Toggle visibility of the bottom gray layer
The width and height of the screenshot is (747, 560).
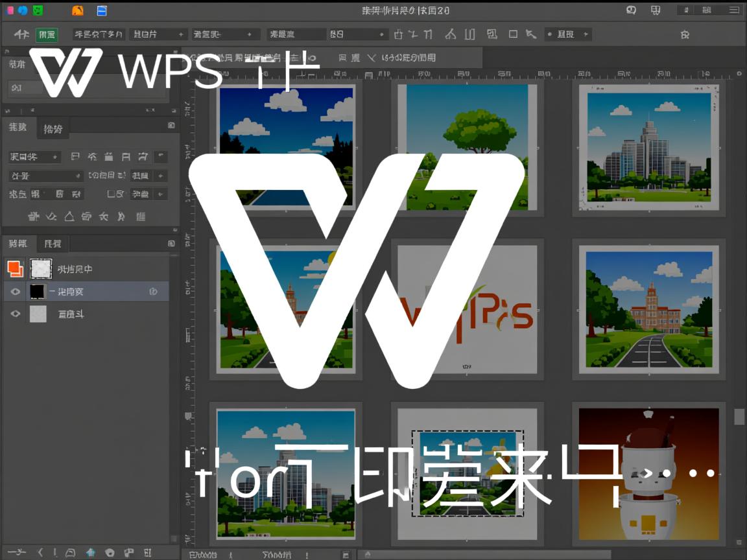coord(15,314)
